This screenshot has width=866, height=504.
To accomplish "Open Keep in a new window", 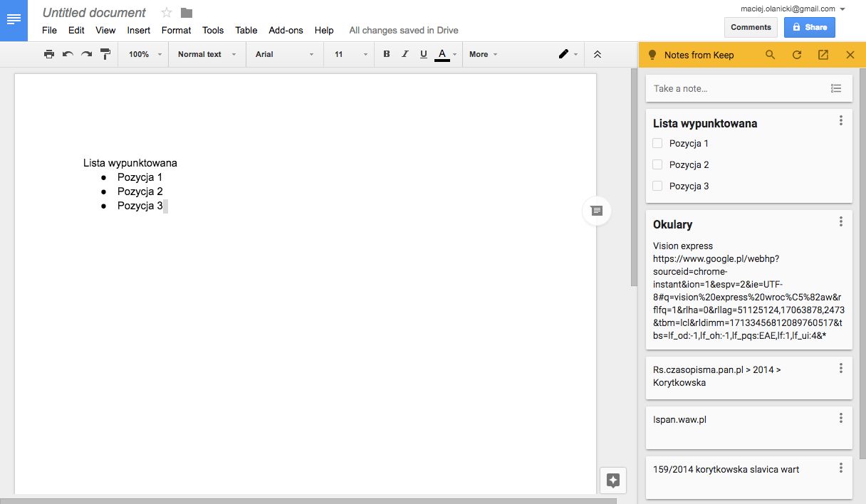I will click(x=823, y=55).
